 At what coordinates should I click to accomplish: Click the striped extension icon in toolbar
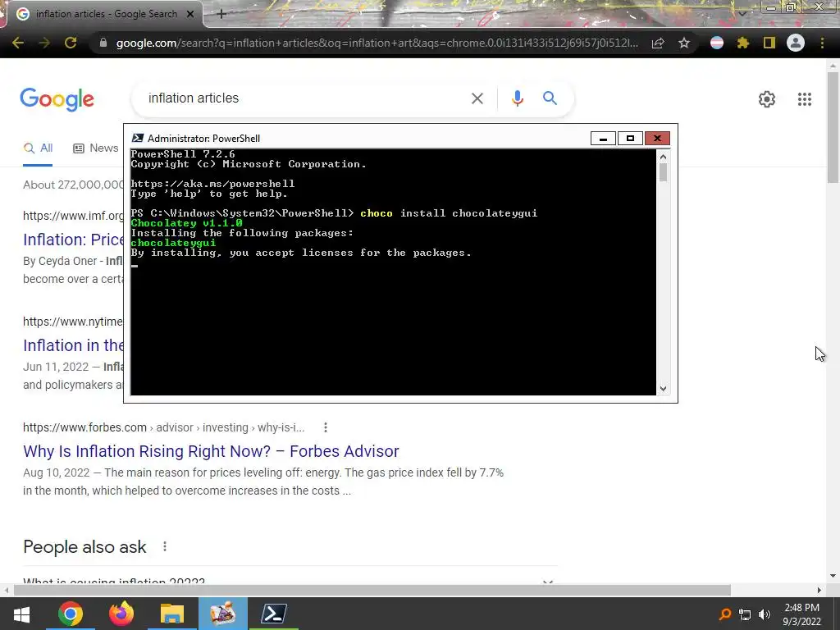[x=717, y=43]
